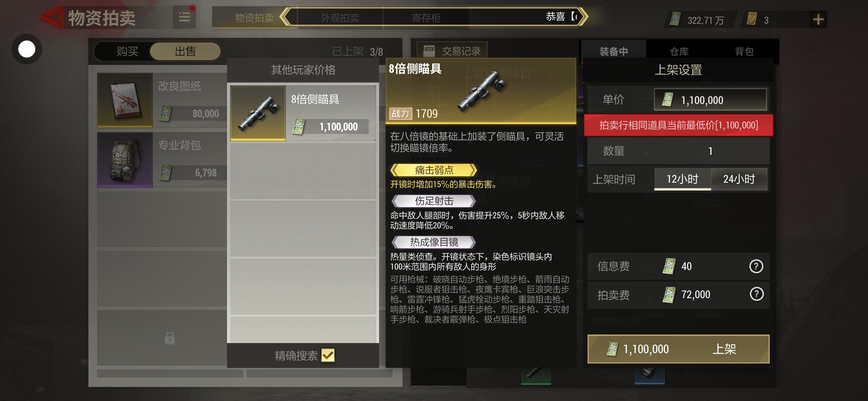Open 交易记录 transaction record icon

[429, 51]
